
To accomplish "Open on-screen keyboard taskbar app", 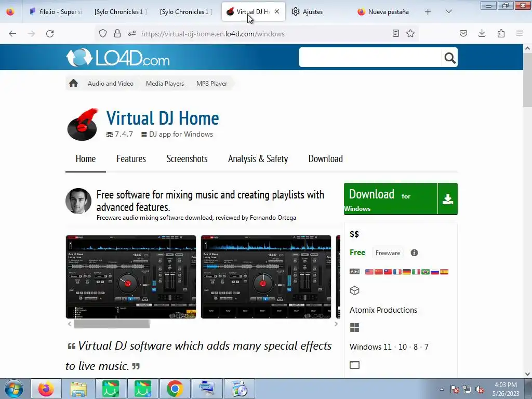I will point(207,389).
